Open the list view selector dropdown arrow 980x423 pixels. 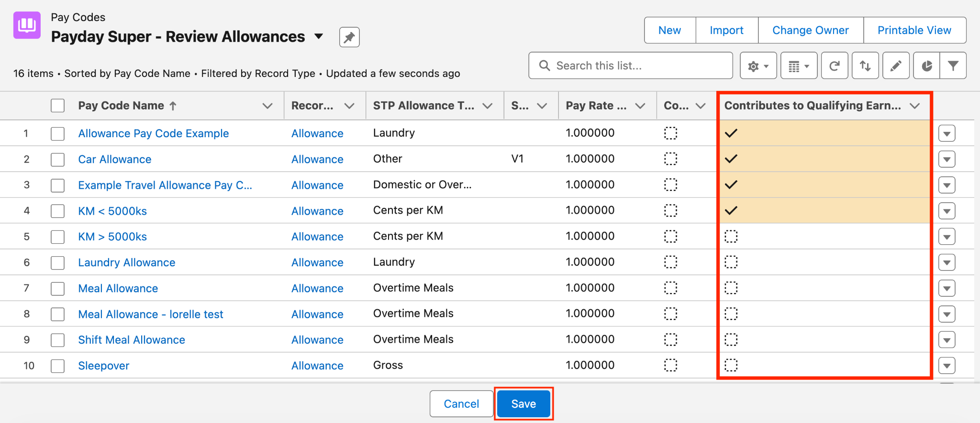click(319, 36)
